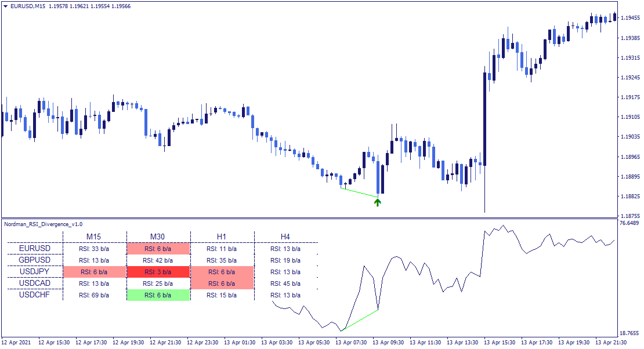Click USDCAD H4 cell RSI: 45 b/a

tap(285, 283)
